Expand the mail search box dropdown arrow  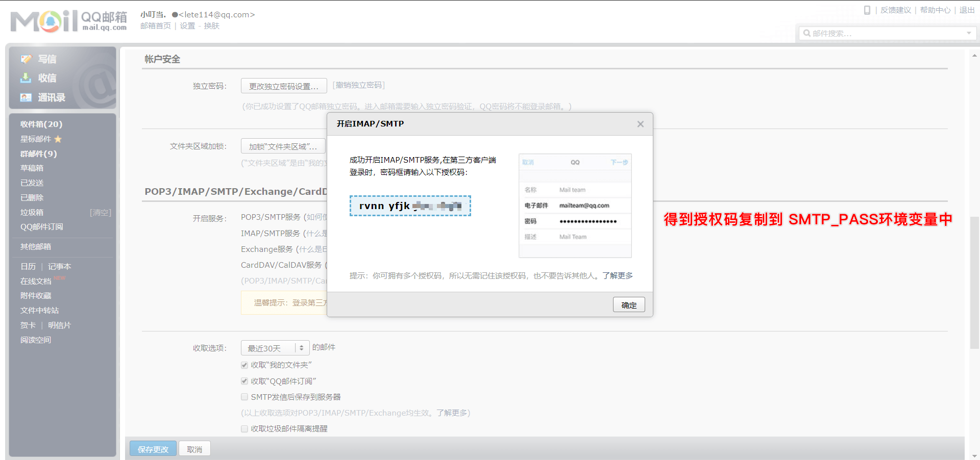(x=968, y=33)
